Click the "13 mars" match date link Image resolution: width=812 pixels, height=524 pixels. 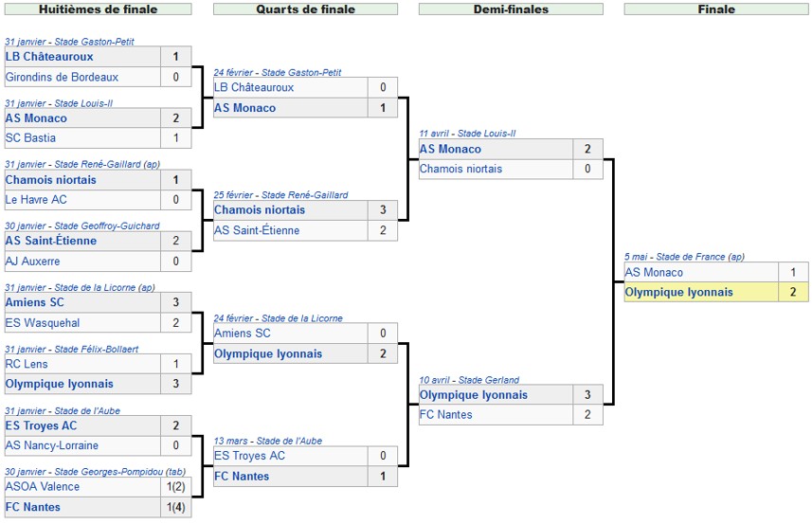click(232, 441)
